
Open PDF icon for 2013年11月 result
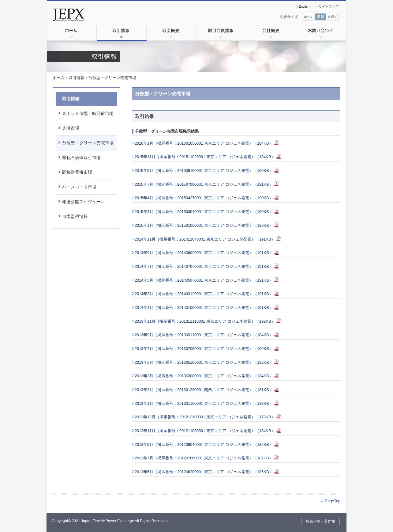(x=279, y=321)
